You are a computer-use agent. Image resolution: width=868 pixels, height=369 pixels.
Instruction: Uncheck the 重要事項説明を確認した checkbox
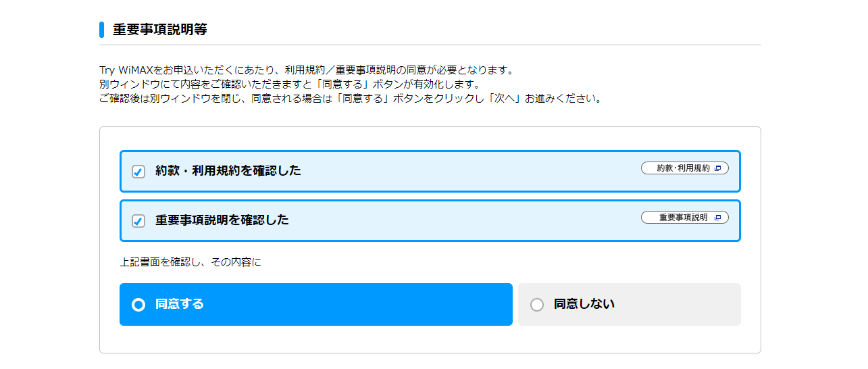[x=138, y=221]
